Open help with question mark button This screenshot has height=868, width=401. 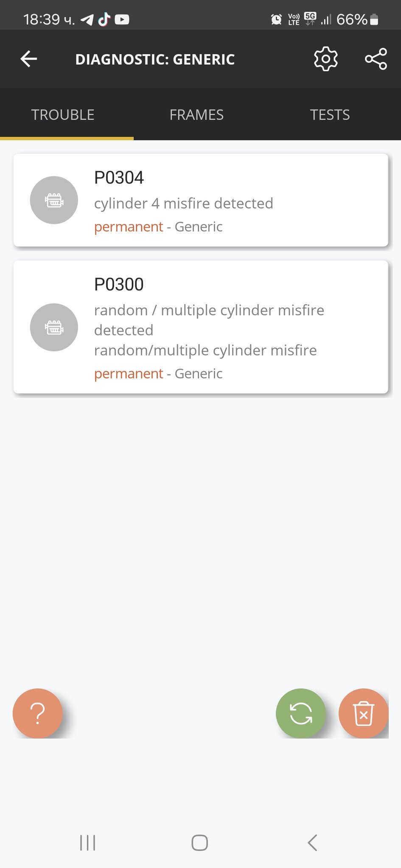click(x=38, y=713)
